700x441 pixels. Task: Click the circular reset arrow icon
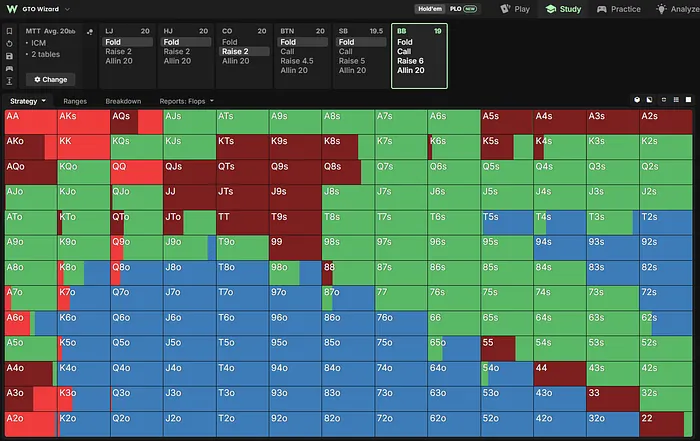9,44
